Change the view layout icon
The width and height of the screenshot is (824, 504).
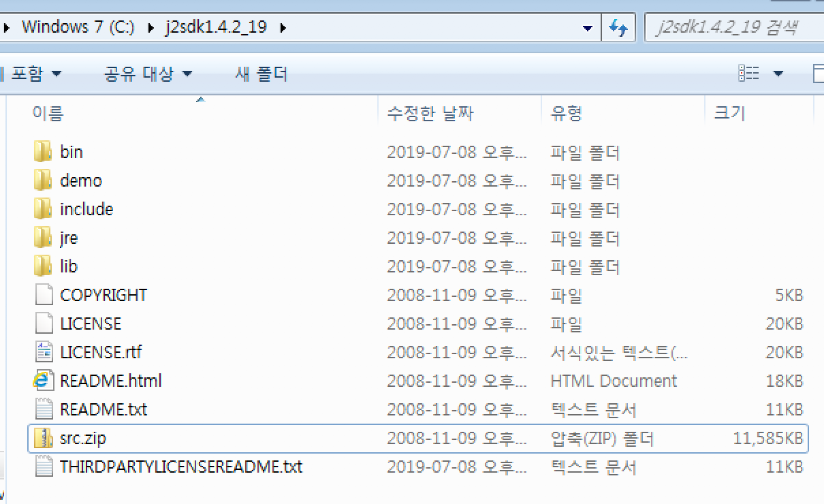749,73
